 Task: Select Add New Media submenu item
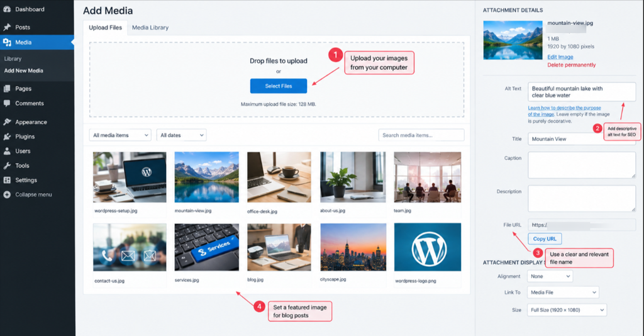coord(23,70)
